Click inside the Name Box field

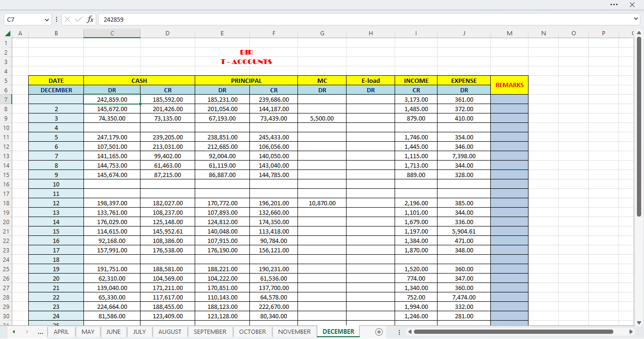tap(25, 19)
